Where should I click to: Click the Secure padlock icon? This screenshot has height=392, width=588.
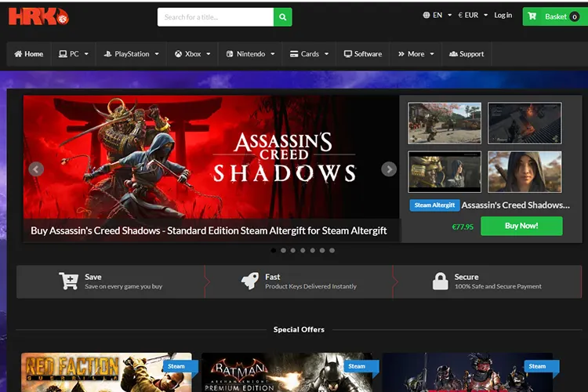[x=441, y=281]
